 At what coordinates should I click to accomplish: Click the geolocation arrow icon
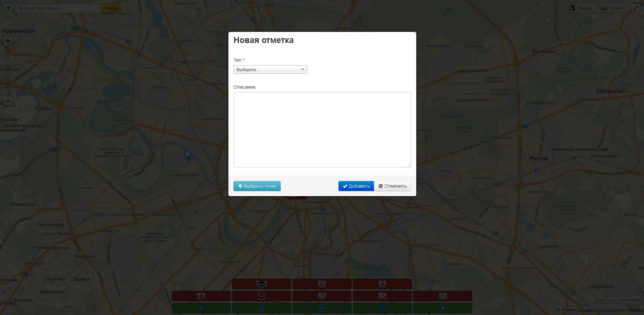click(7, 8)
